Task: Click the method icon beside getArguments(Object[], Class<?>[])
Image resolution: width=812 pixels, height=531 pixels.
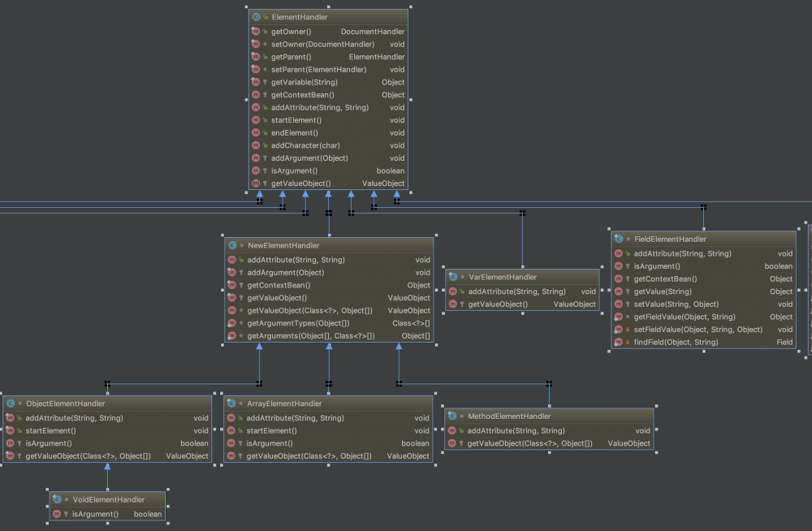Action: pos(232,336)
